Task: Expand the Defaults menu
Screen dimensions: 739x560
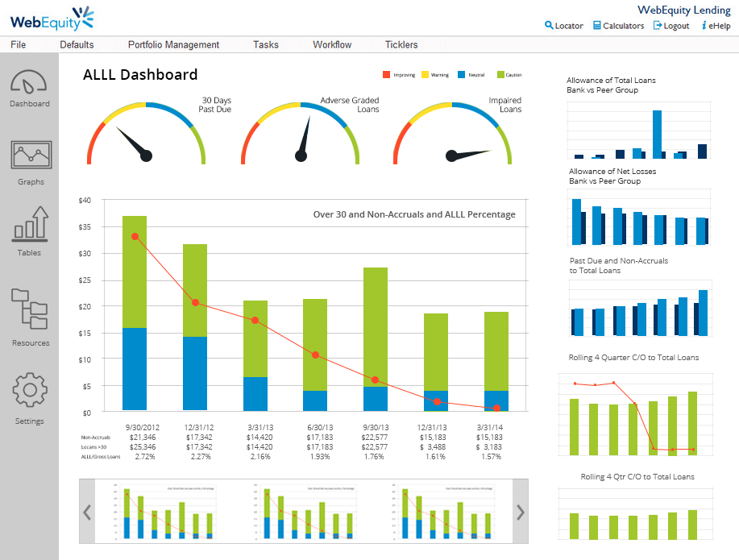Action: tap(77, 45)
